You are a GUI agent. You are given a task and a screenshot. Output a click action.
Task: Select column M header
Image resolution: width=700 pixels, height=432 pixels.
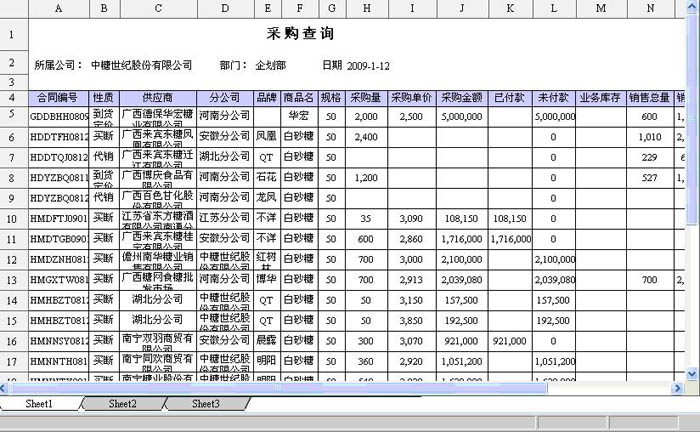[600, 8]
